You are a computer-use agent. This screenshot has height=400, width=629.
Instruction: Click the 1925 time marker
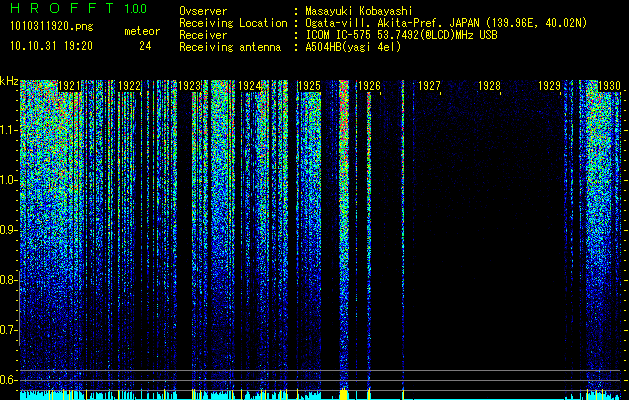pyautogui.click(x=309, y=86)
